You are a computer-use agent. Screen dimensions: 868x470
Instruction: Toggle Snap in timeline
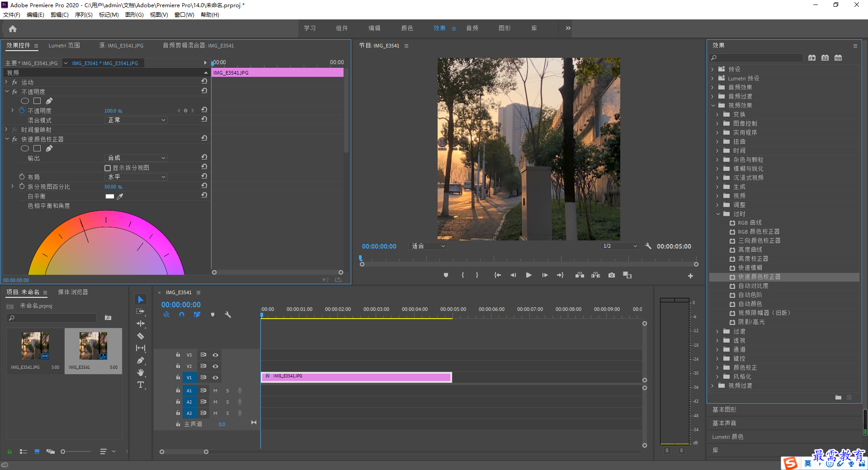click(182, 315)
